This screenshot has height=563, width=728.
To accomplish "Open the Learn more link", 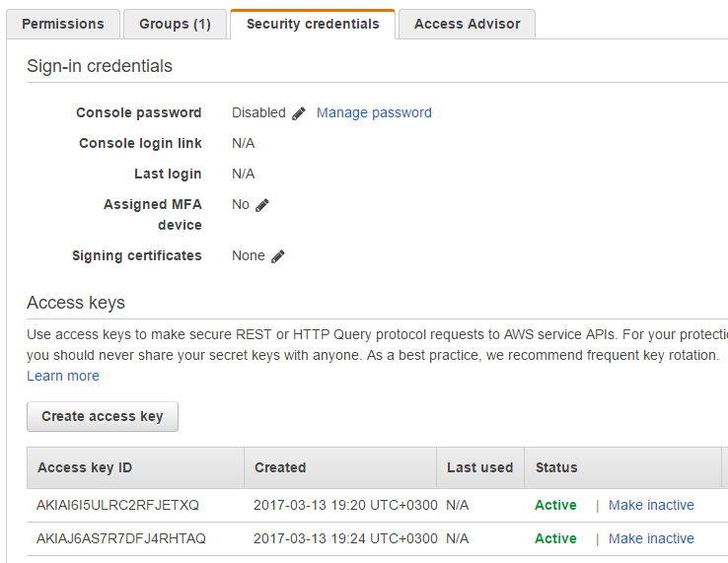I will 63,376.
